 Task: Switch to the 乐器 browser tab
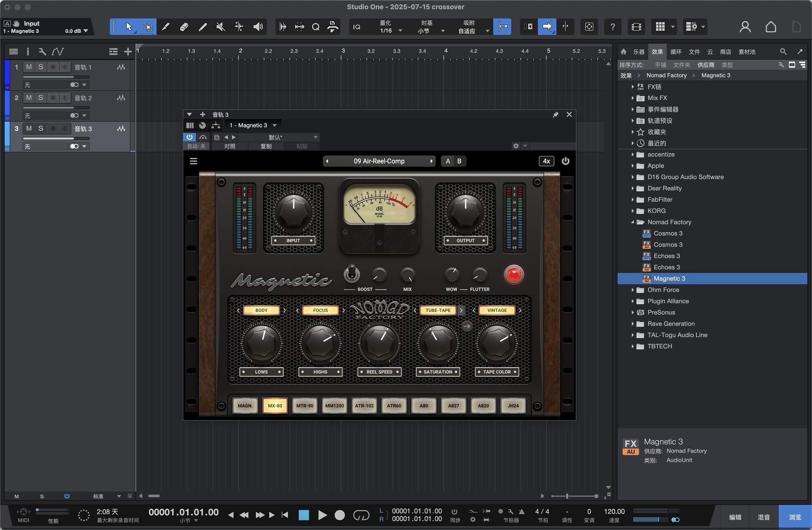639,52
